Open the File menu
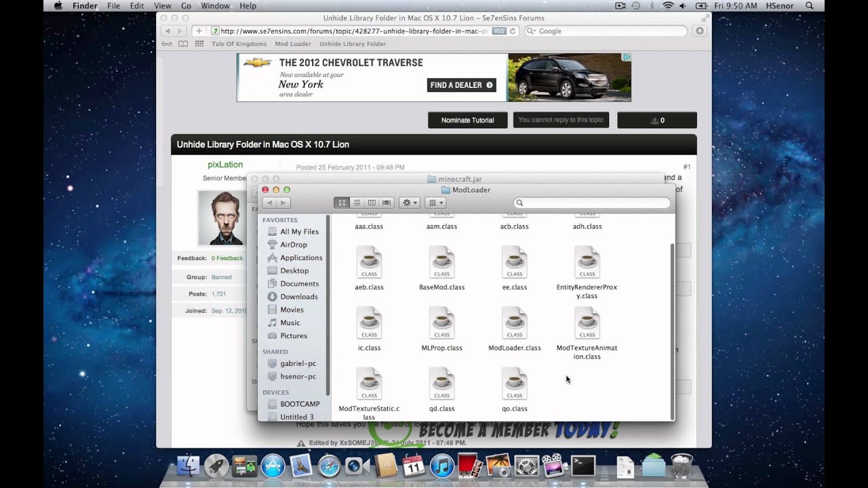 (x=114, y=5)
